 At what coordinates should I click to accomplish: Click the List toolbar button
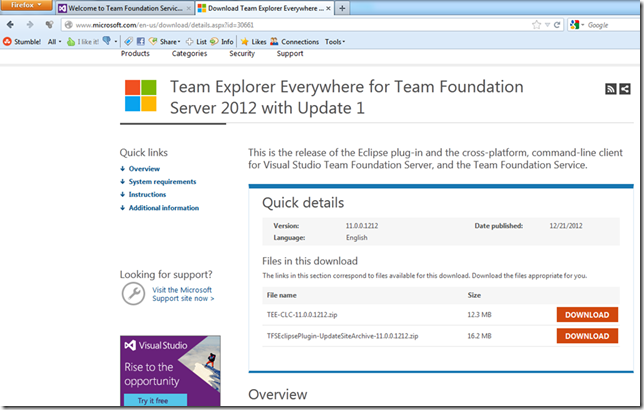point(196,41)
